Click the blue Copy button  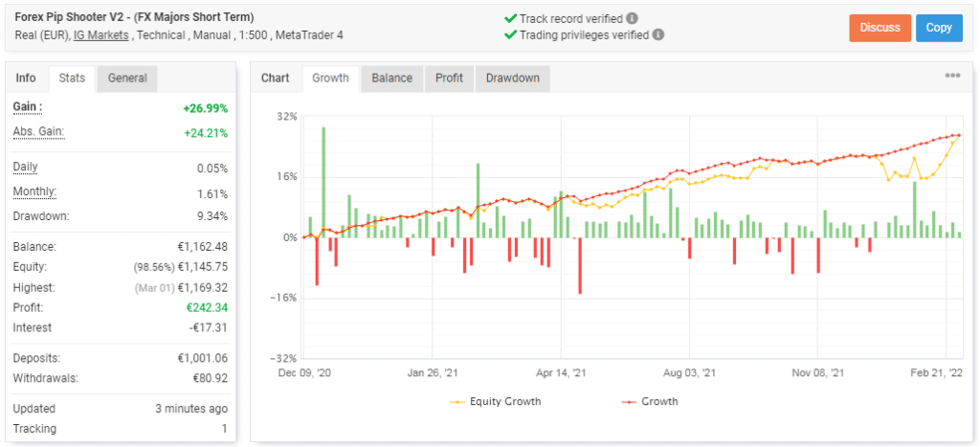click(x=939, y=28)
